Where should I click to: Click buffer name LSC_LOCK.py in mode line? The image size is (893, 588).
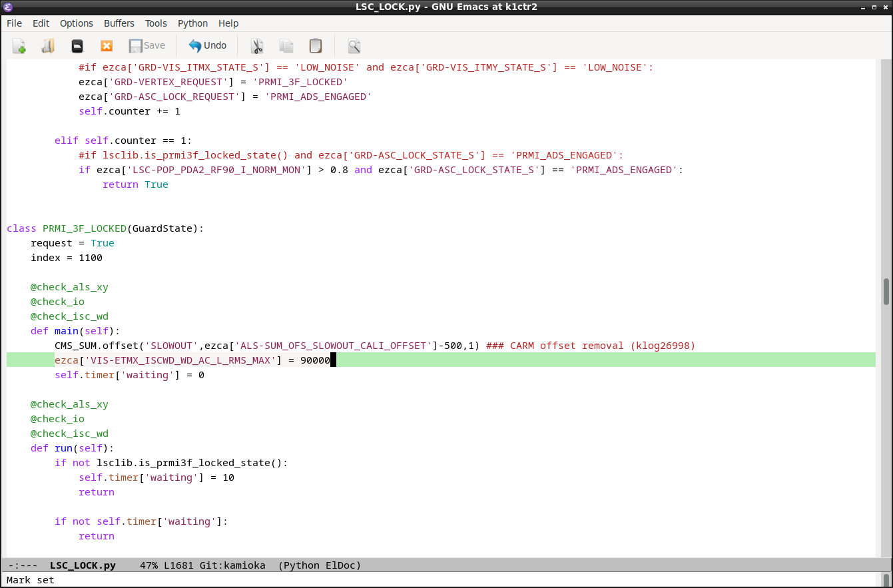[83, 565]
